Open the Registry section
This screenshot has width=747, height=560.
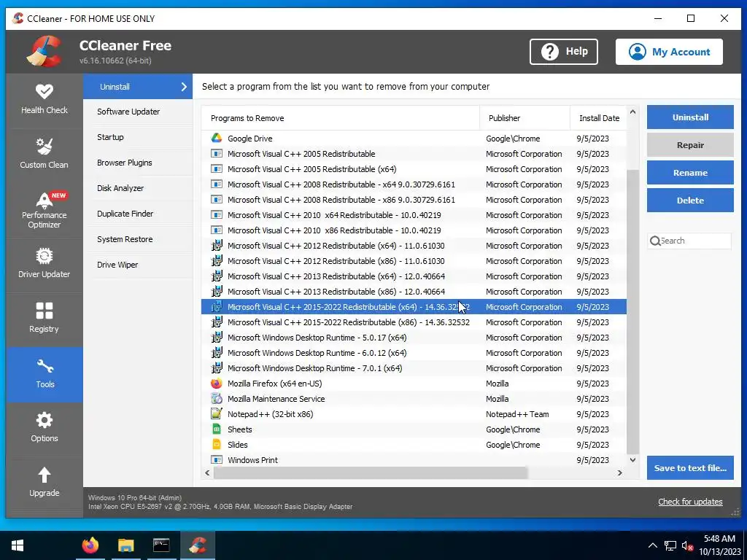pos(44,319)
